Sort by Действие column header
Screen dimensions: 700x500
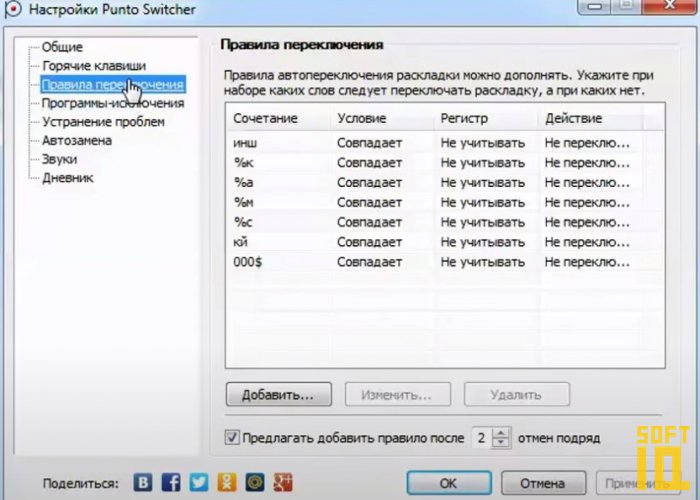point(591,118)
